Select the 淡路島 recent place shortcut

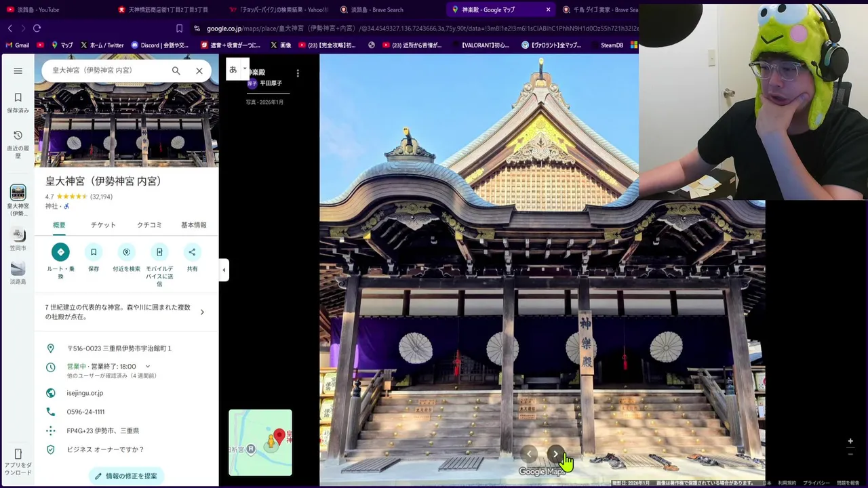(x=18, y=273)
